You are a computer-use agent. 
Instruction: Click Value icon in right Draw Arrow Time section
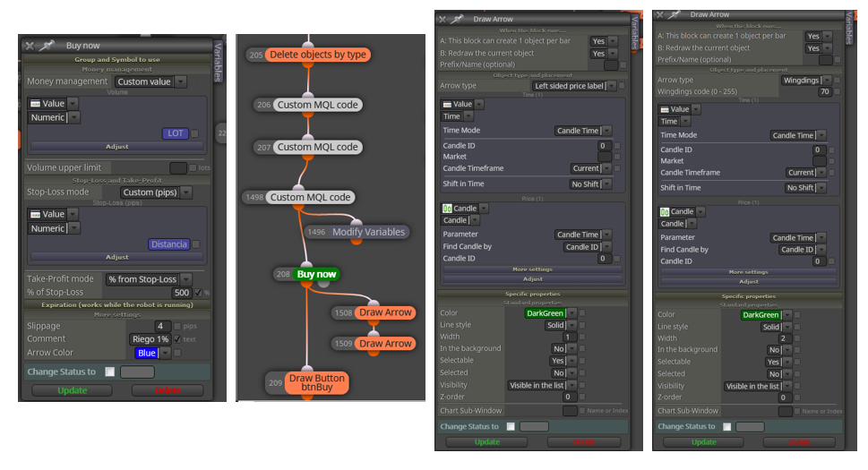click(665, 109)
